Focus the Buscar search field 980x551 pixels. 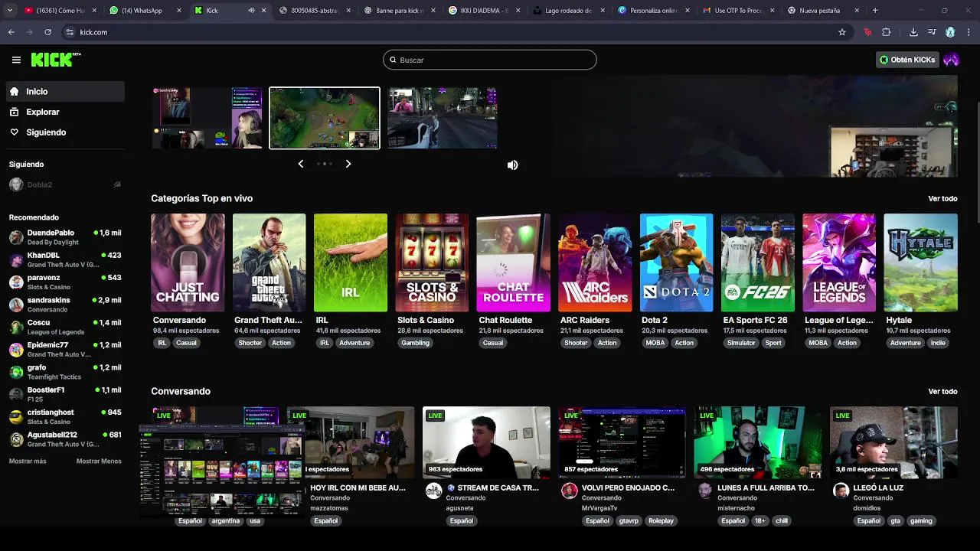pos(490,60)
